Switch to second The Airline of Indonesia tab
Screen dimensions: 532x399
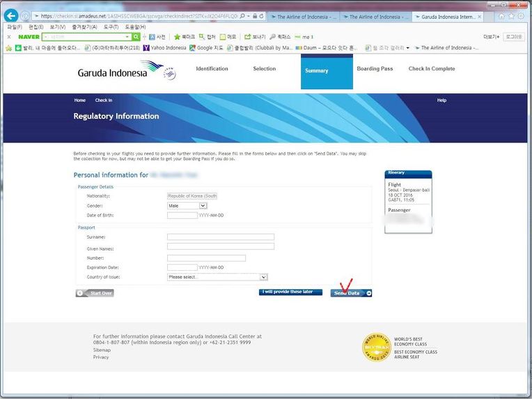coord(375,17)
